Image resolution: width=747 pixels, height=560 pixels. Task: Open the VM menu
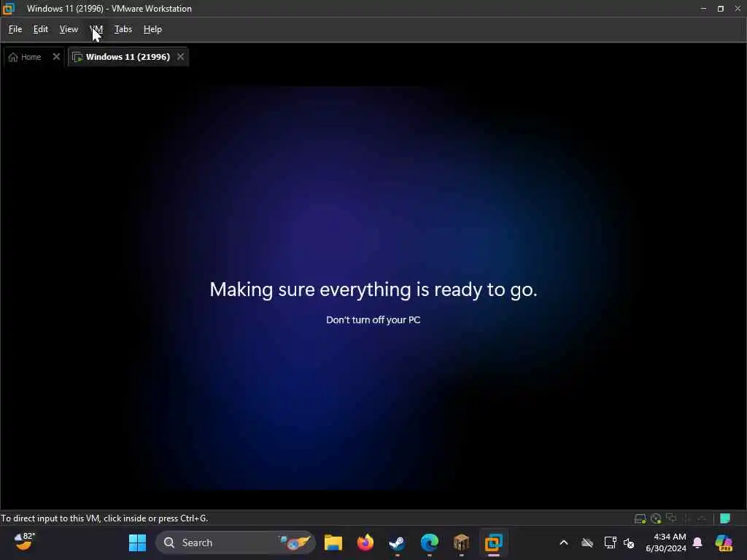pos(97,29)
